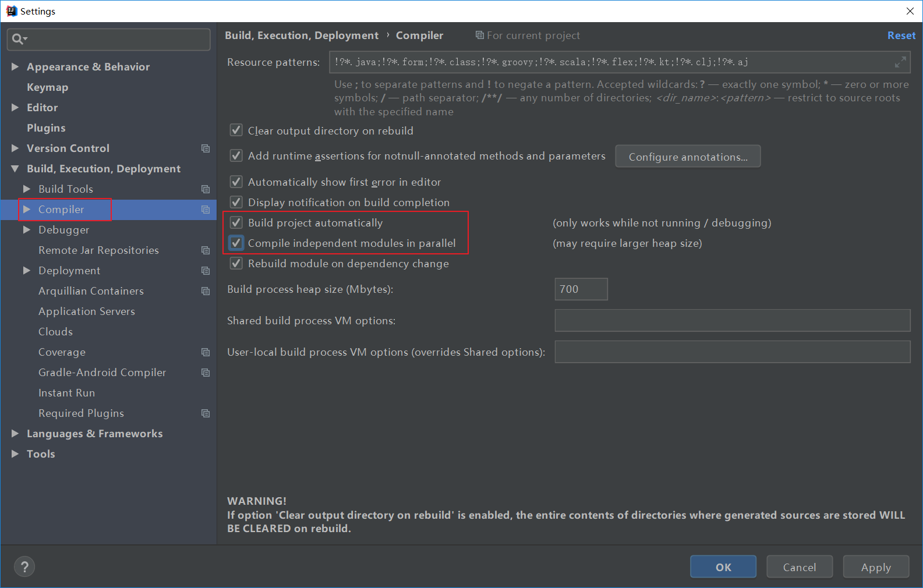This screenshot has width=923, height=588.
Task: Toggle Display notification on build completion
Action: (236, 202)
